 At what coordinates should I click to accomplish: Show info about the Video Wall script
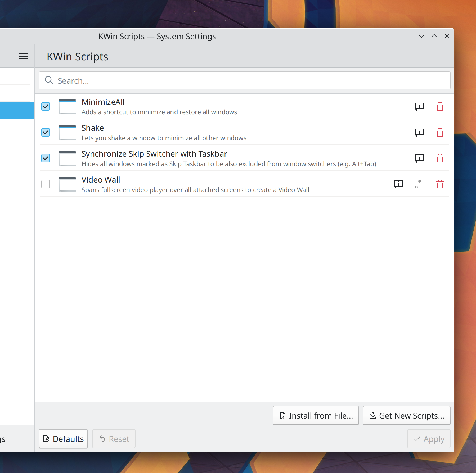(x=398, y=184)
